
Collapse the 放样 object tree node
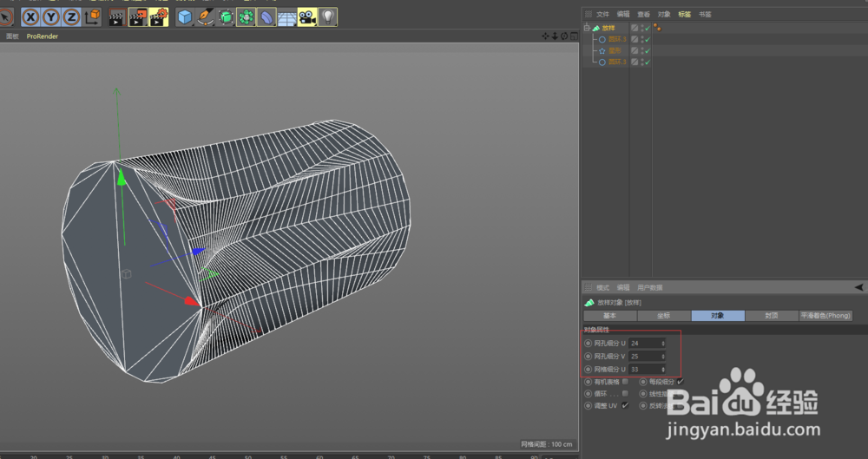click(x=587, y=28)
